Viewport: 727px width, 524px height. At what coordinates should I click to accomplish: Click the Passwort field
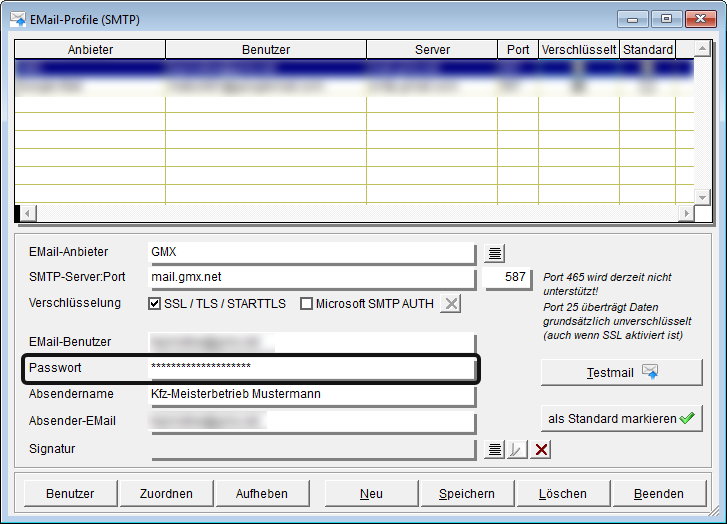click(312, 368)
